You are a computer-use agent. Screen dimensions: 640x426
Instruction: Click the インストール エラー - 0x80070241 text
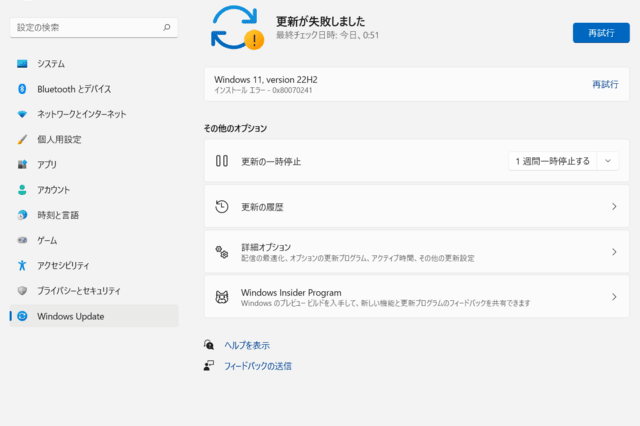[x=263, y=90]
